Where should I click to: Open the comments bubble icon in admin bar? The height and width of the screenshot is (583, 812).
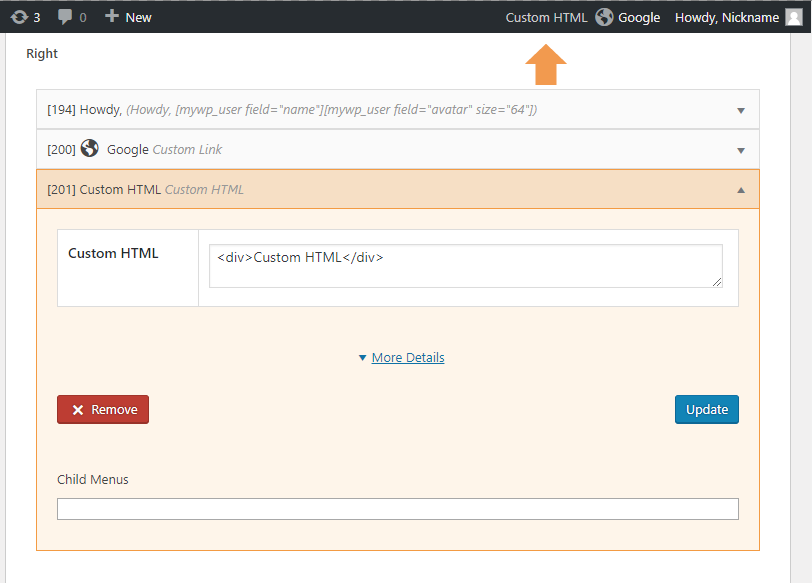coord(63,16)
